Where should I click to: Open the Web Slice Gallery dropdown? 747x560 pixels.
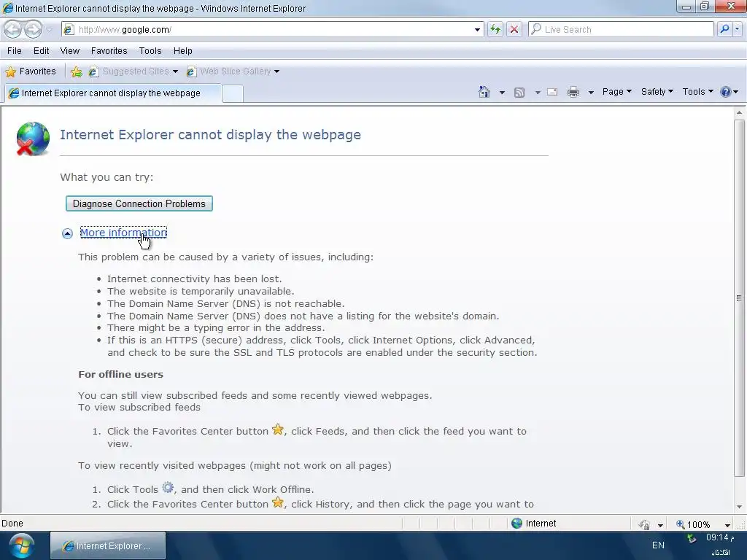point(233,71)
